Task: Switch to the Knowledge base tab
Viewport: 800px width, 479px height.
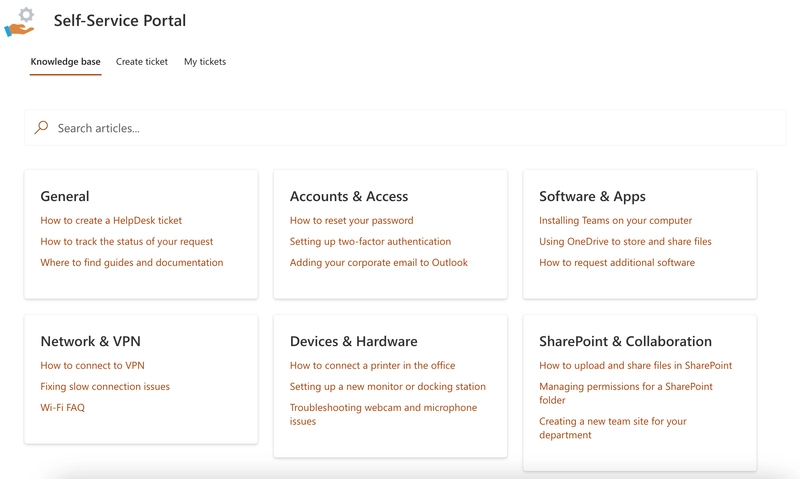Action: click(65, 62)
